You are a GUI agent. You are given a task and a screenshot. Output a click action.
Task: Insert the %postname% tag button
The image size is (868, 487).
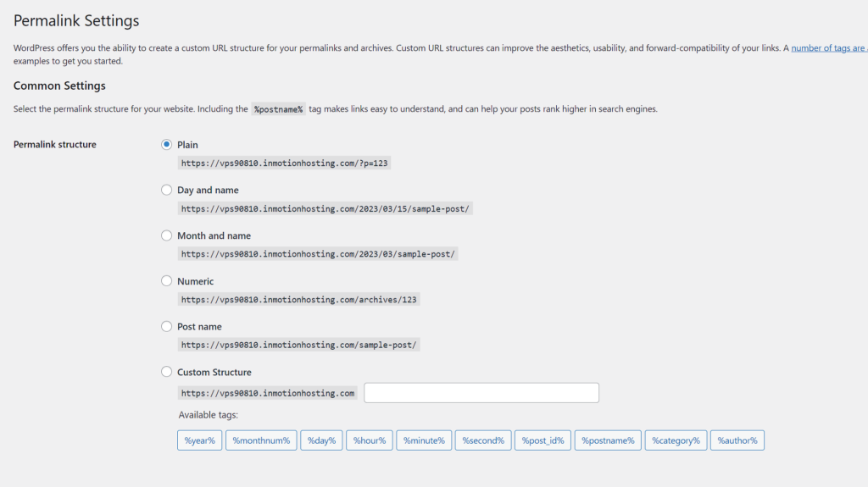pyautogui.click(x=608, y=440)
